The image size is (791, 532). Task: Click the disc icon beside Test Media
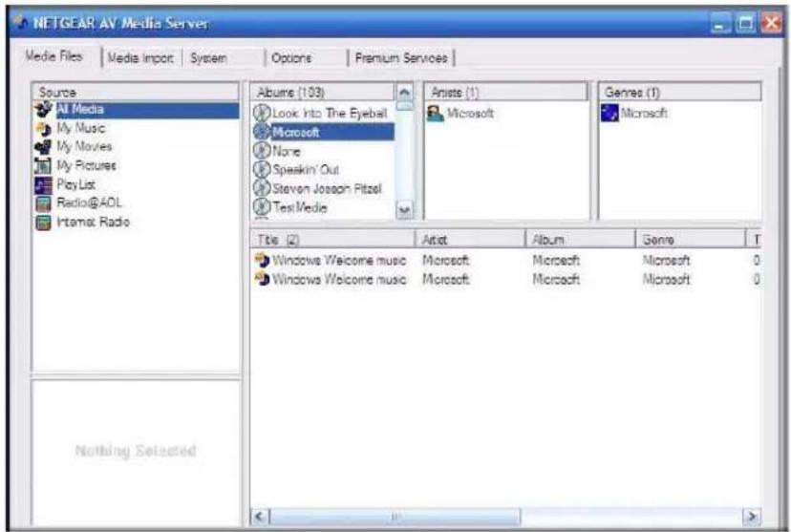click(x=262, y=207)
